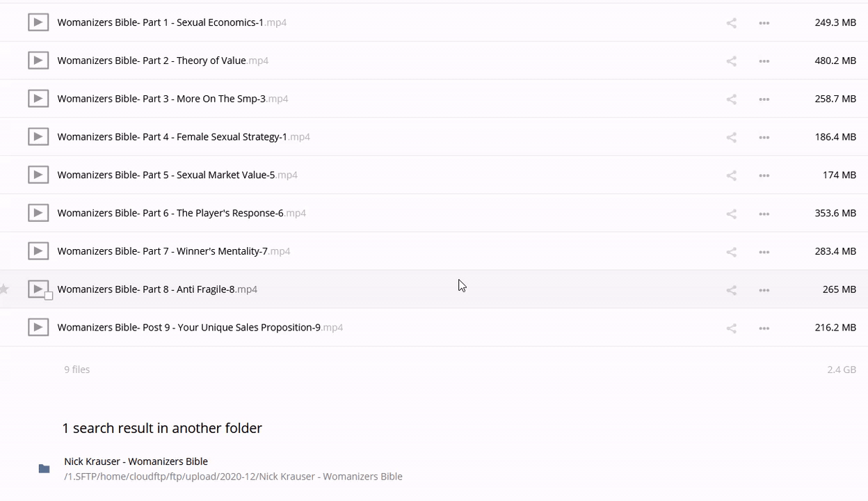The width and height of the screenshot is (868, 501).
Task: Show three-dot menu for Post 9 file
Action: (x=764, y=328)
